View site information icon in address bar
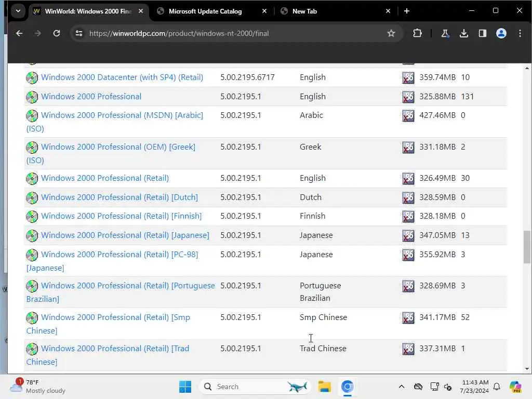This screenshot has height=399, width=532. point(79,33)
